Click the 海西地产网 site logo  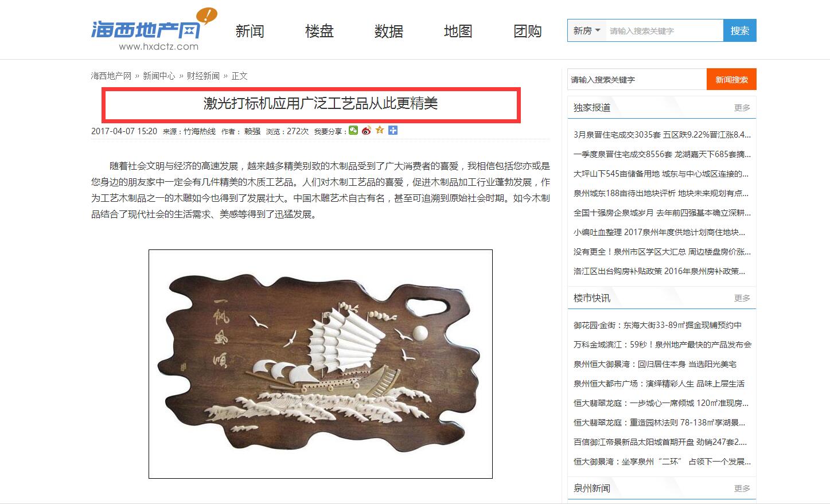coord(154,30)
